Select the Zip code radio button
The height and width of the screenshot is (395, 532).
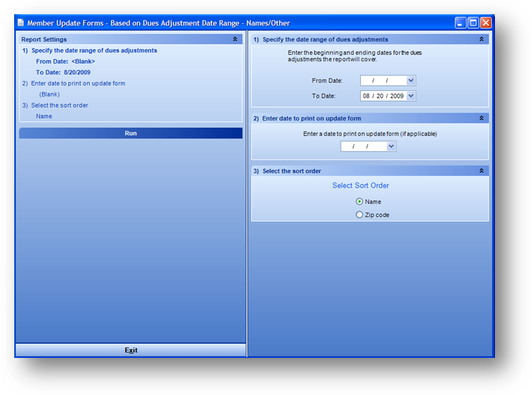pyautogui.click(x=360, y=215)
